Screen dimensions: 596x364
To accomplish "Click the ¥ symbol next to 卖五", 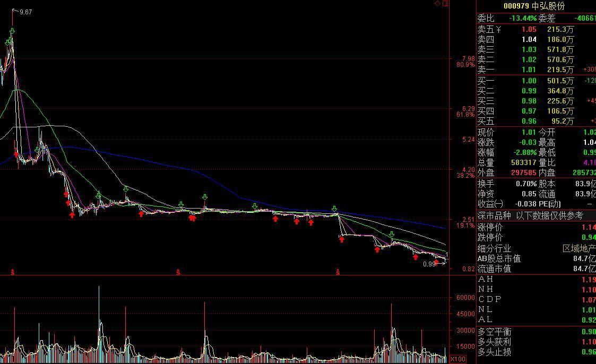I will pyautogui.click(x=498, y=29).
